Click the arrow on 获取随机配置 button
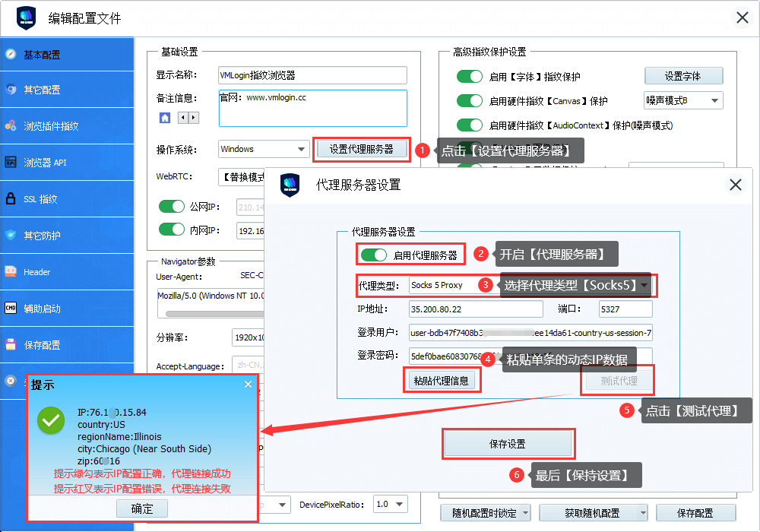The image size is (760, 532). pos(643,512)
